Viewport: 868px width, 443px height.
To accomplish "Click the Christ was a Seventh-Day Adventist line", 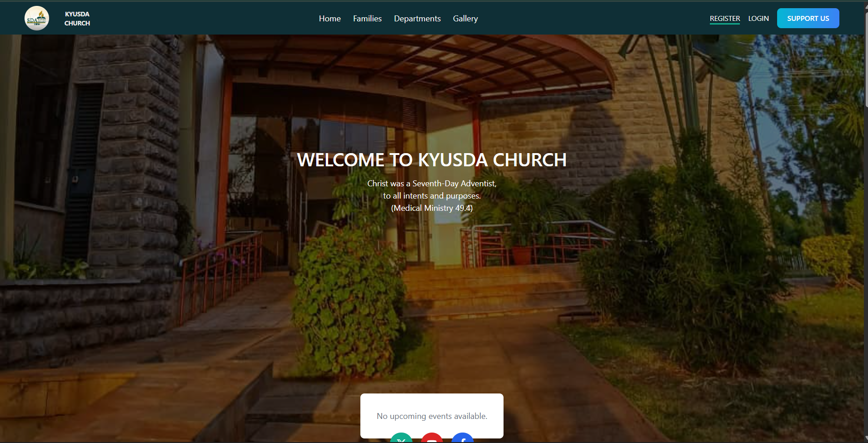I will coord(432,184).
